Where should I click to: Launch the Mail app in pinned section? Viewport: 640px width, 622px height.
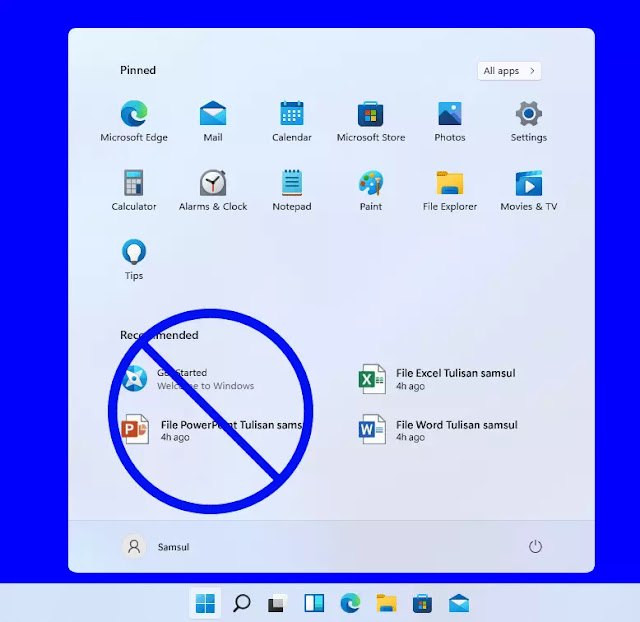point(213,121)
